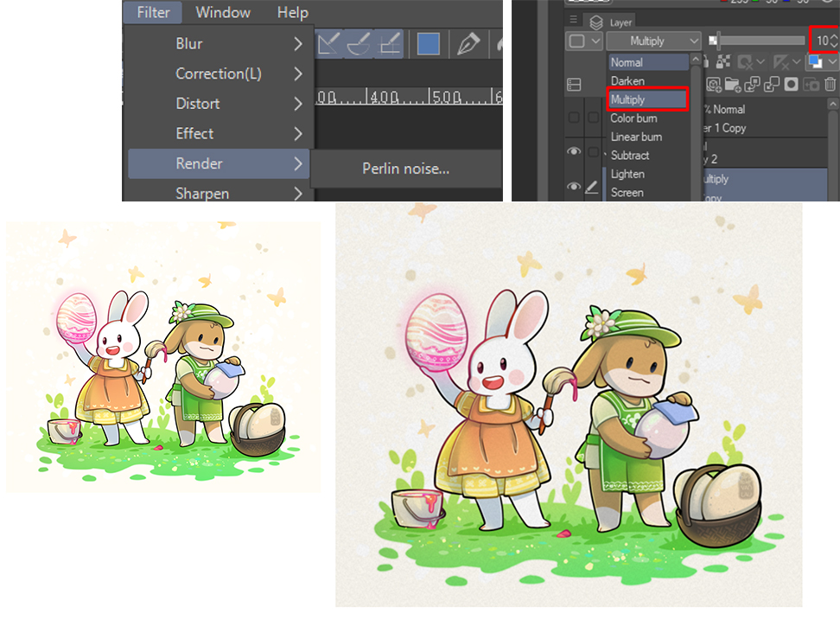Screen dimensions: 840x620
Task: Pick Screen from the blend mode list
Action: pyautogui.click(x=627, y=193)
